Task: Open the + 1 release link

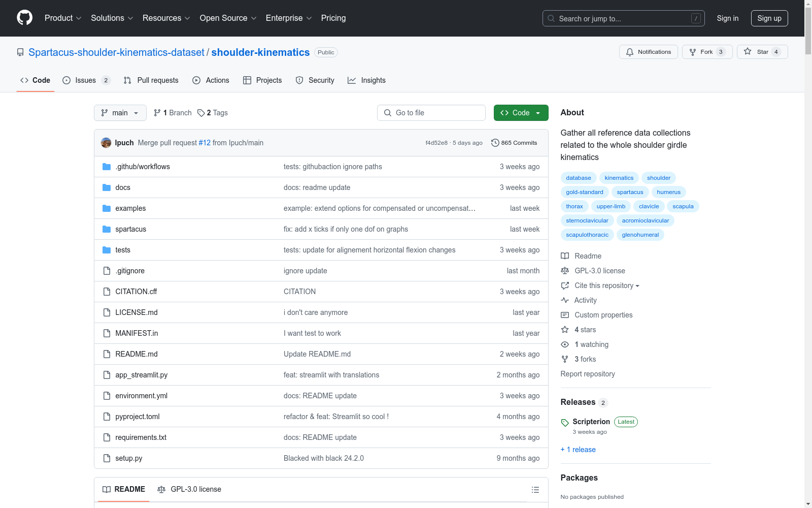Action: click(x=578, y=450)
